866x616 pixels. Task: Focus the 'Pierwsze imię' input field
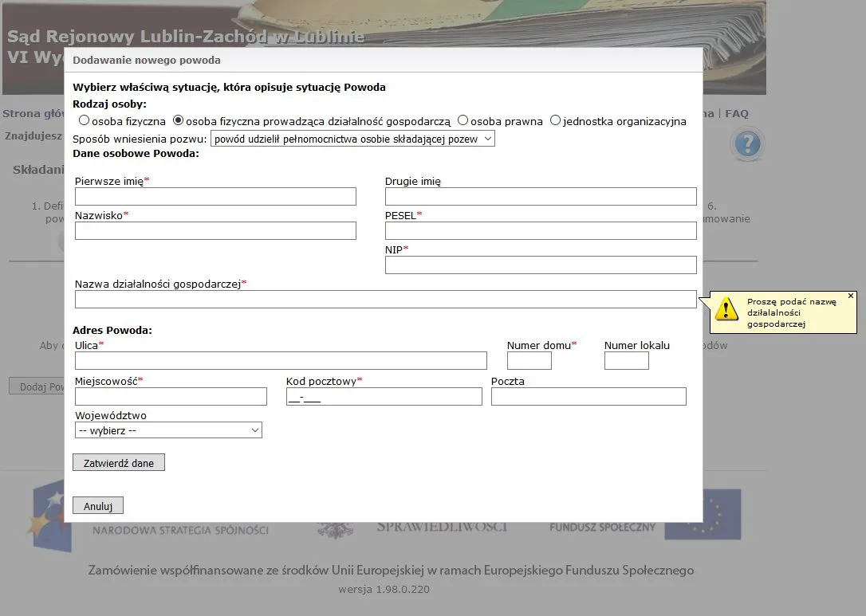(215, 197)
